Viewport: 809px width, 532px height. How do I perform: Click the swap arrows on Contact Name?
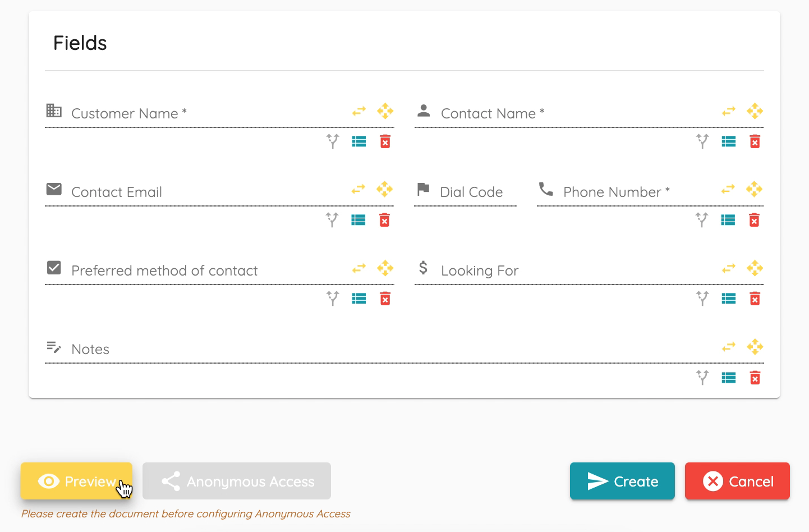point(729,112)
